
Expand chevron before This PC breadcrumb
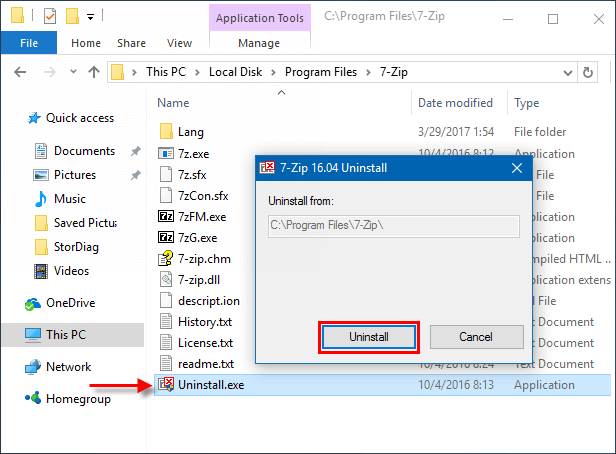134,73
